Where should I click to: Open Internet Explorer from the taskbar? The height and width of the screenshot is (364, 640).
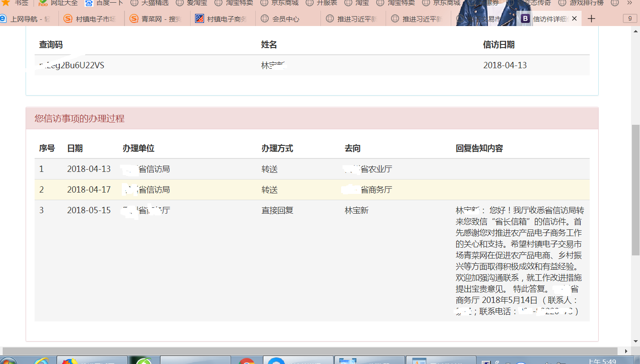click(42, 361)
